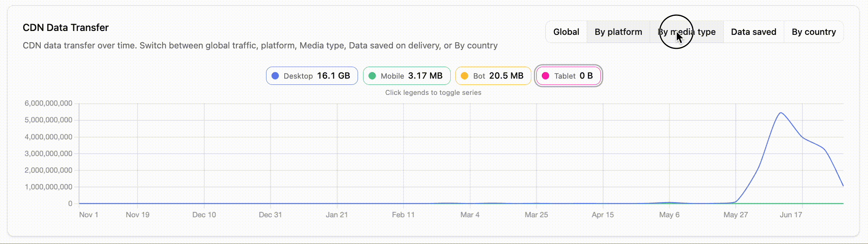The image size is (868, 244).
Task: Click the Jun 17 axis label
Action: 791,215
